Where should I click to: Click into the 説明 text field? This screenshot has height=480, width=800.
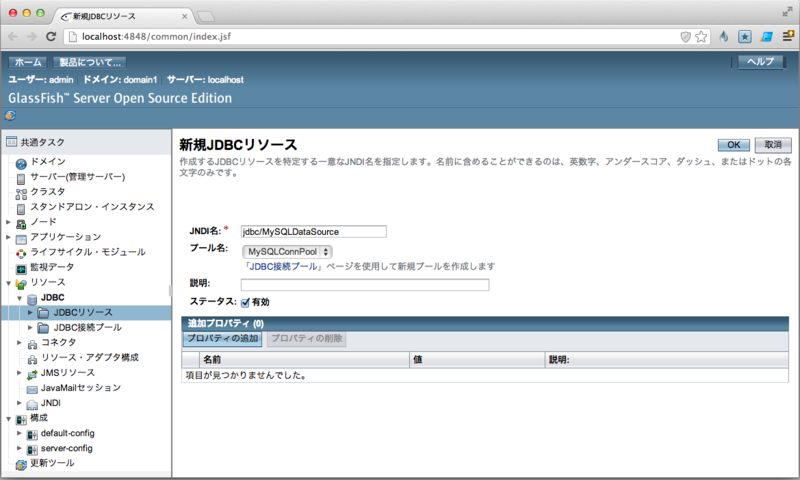tap(364, 285)
